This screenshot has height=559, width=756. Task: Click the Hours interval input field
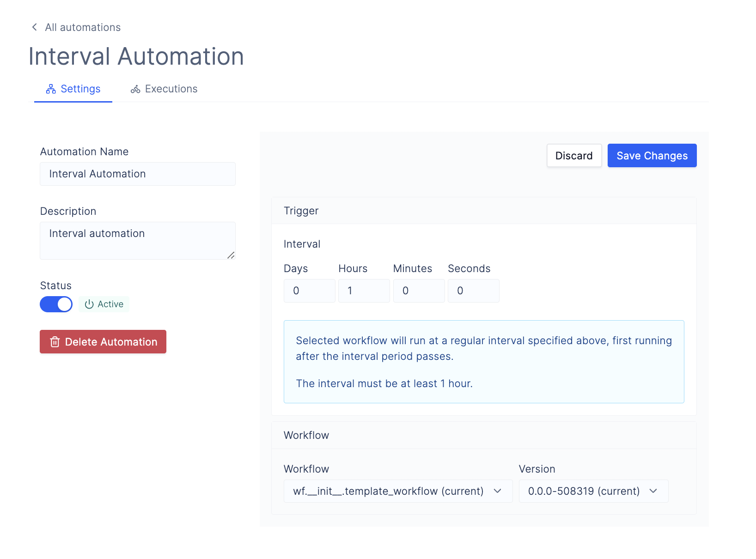click(364, 291)
